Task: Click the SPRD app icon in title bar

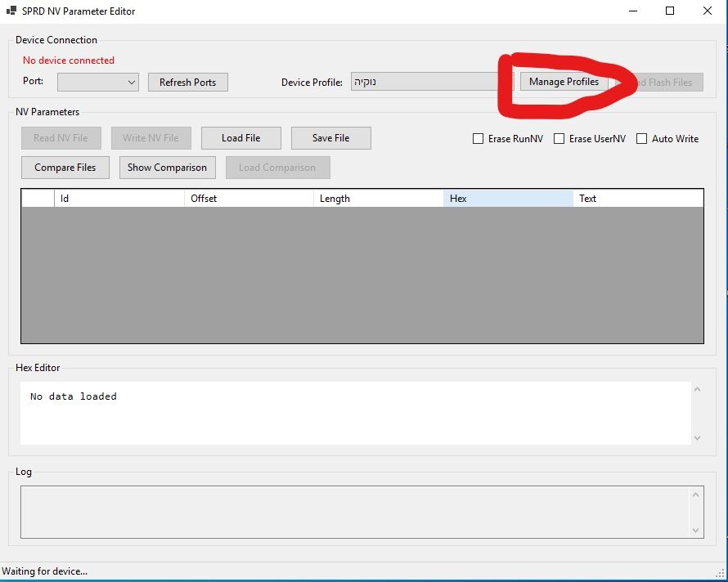Action: pyautogui.click(x=11, y=11)
